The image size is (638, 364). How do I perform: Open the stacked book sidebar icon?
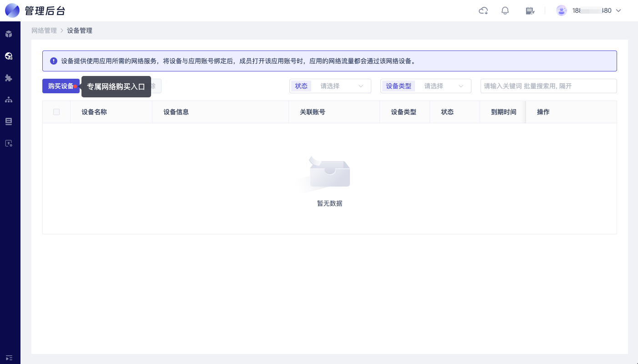[9, 121]
